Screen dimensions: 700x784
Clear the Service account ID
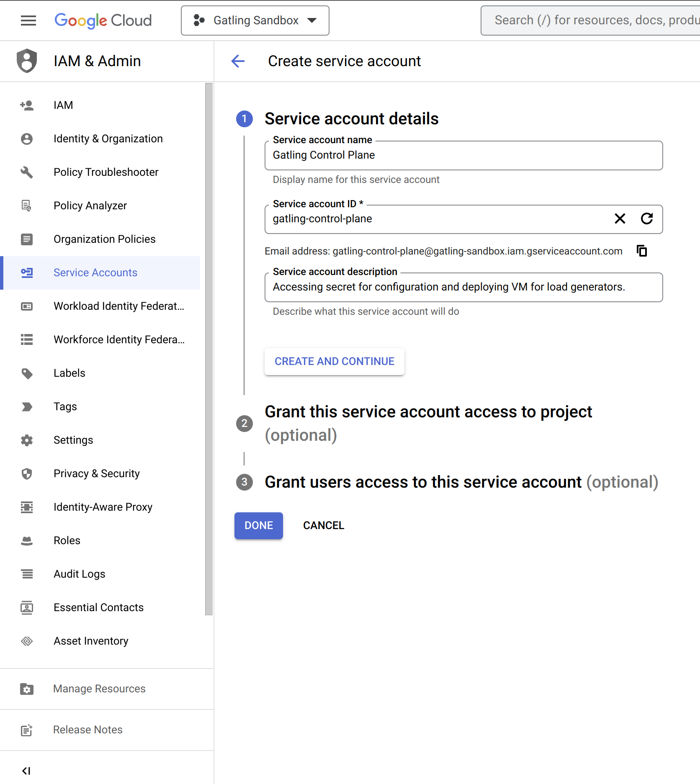(620, 218)
